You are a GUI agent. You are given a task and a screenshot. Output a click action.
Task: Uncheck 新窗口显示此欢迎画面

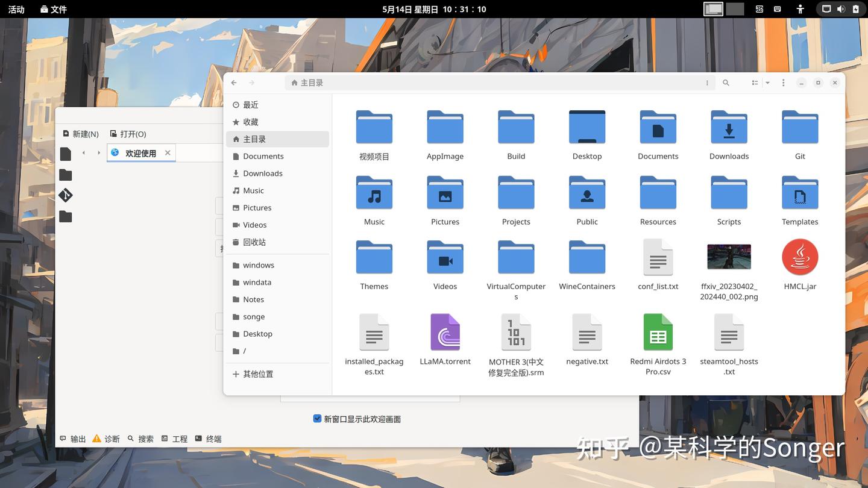(317, 418)
